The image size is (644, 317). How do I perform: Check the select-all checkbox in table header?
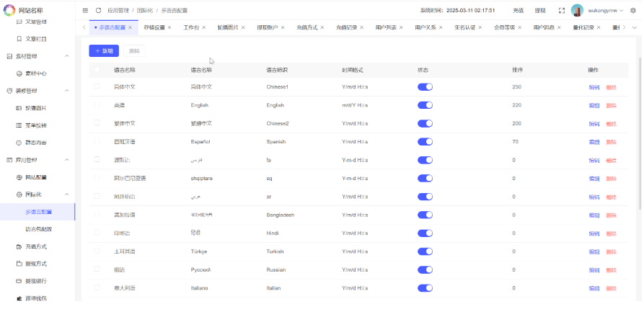[x=97, y=70]
